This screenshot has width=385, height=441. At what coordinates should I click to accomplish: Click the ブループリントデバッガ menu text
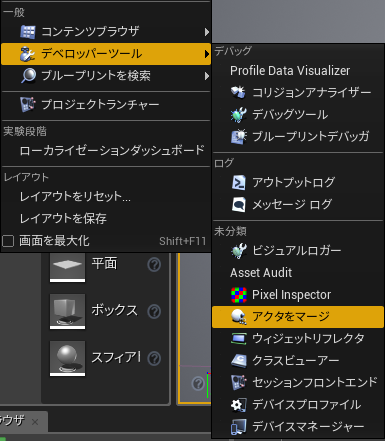click(x=311, y=136)
